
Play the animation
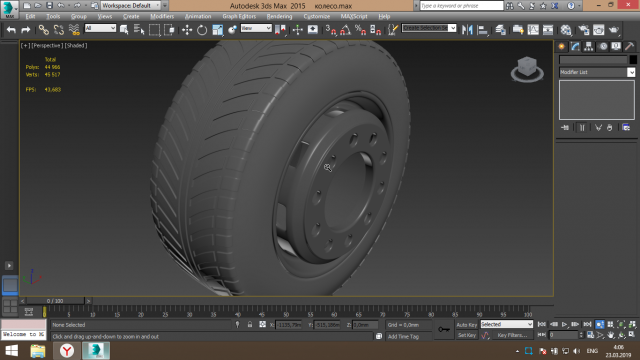pyautogui.click(x=564, y=324)
